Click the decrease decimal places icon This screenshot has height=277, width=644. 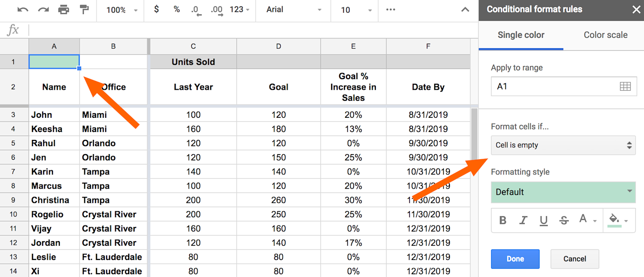click(x=196, y=10)
